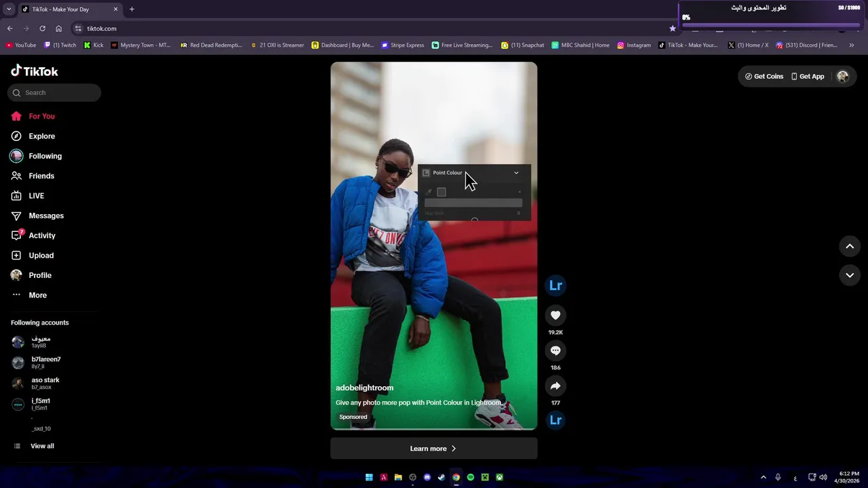Click the video in the feed

click(x=434, y=245)
